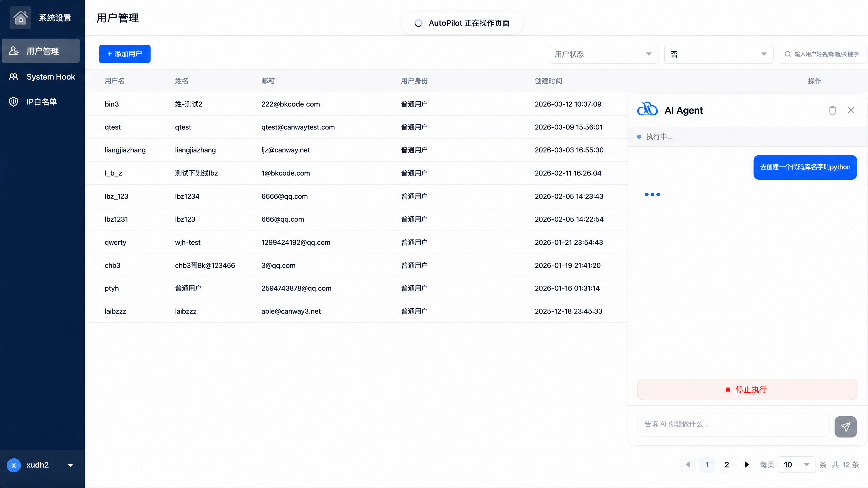Open the System Hook menu item
This screenshot has height=488, width=868.
tap(41, 77)
